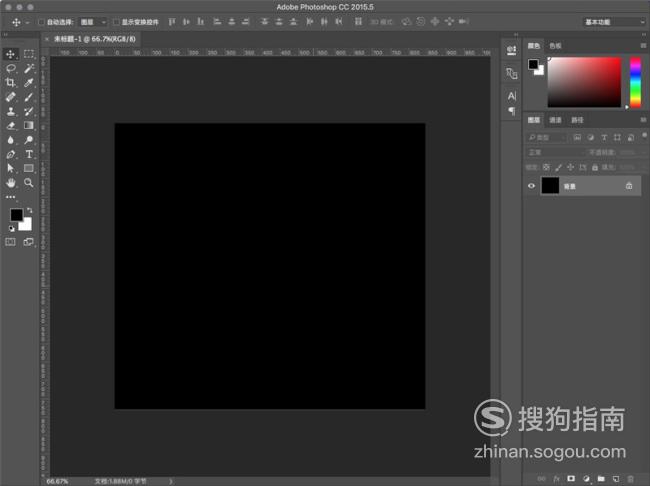Select the Dodge tool
The height and width of the screenshot is (486, 650).
point(29,140)
